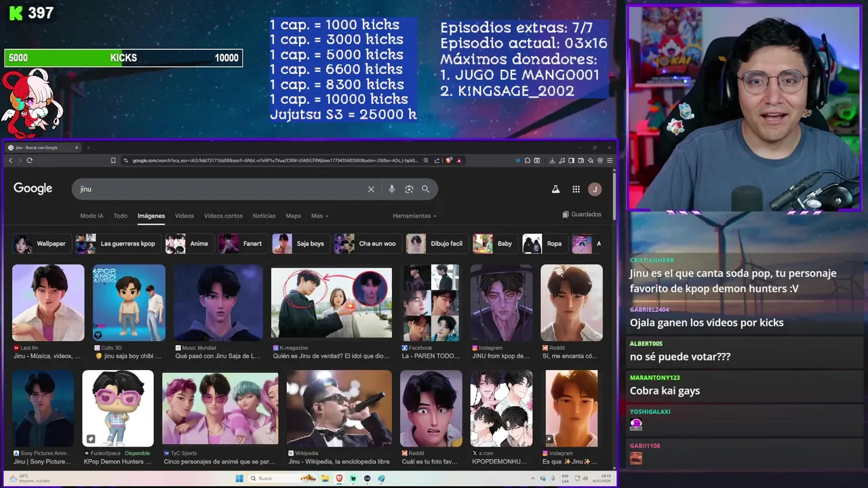Open the Last.fm Jinu image result

point(48,302)
